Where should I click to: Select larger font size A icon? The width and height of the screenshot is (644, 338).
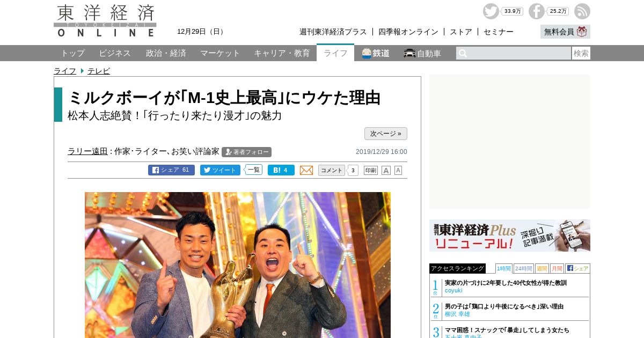(386, 170)
